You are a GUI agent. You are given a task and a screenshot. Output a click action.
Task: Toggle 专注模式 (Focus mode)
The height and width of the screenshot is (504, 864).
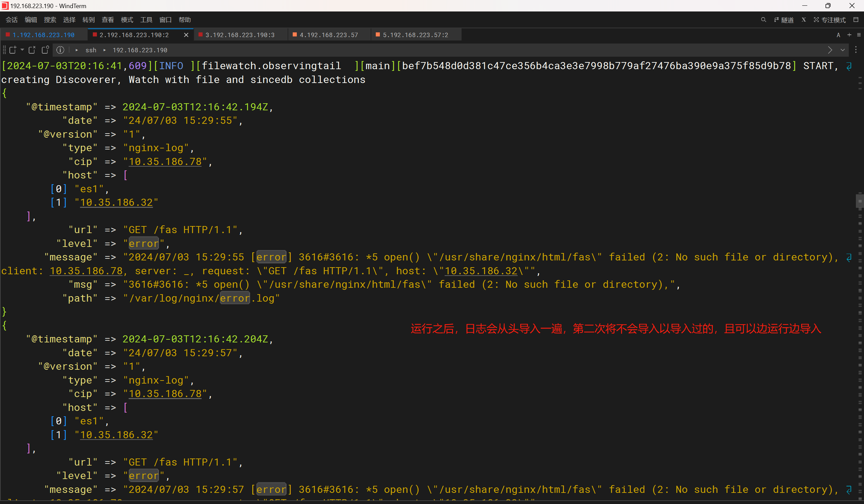pyautogui.click(x=830, y=20)
